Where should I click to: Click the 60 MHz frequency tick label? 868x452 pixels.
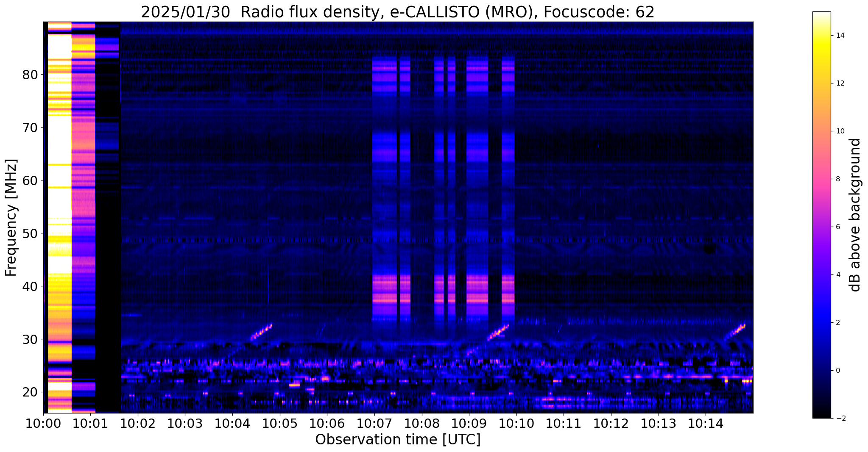(x=30, y=181)
